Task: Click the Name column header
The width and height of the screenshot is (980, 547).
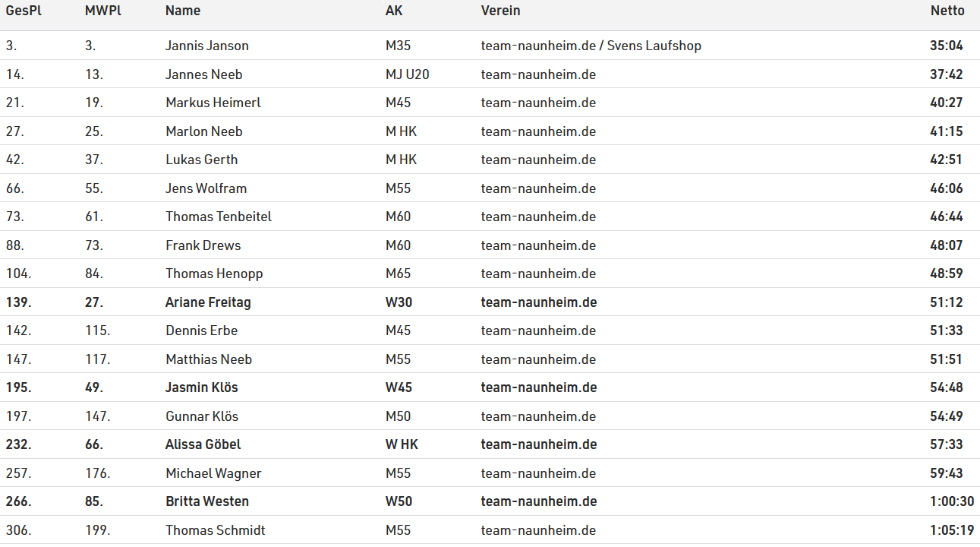Action: pyautogui.click(x=183, y=11)
